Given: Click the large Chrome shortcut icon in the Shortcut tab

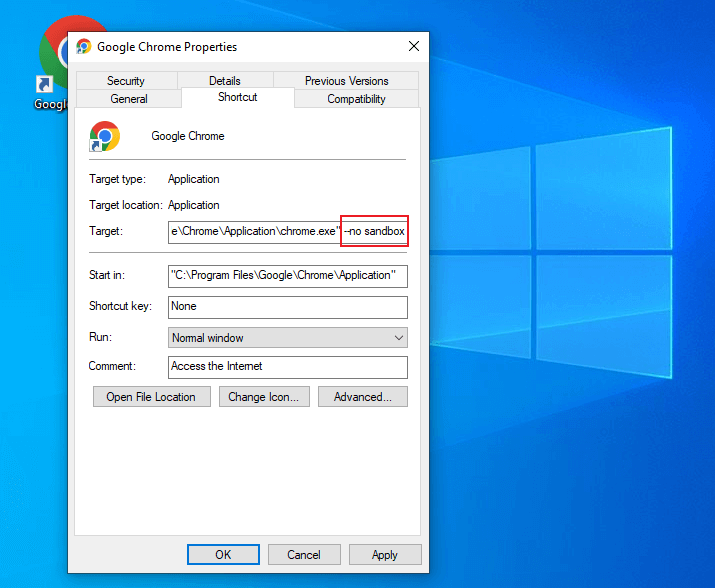Looking at the screenshot, I should pyautogui.click(x=105, y=136).
